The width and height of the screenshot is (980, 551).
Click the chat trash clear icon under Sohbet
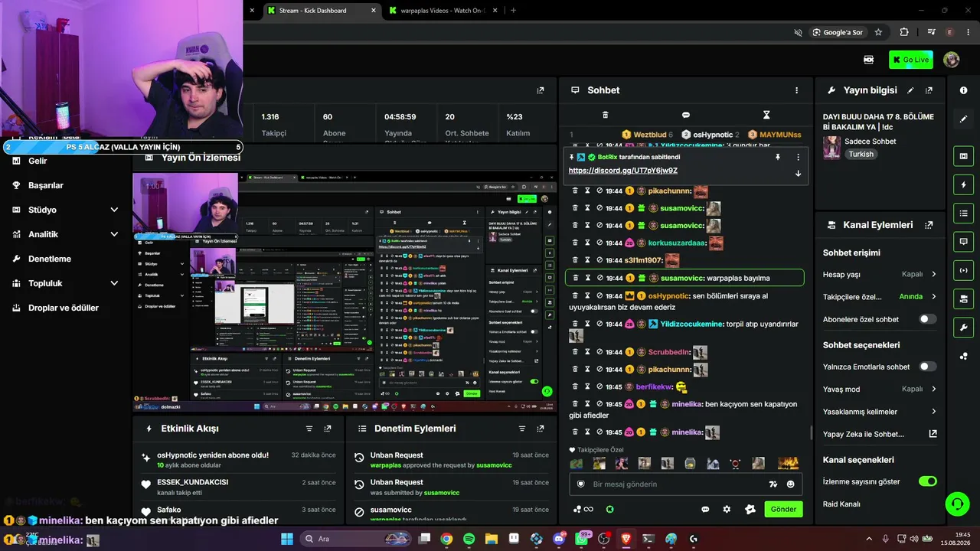click(605, 115)
